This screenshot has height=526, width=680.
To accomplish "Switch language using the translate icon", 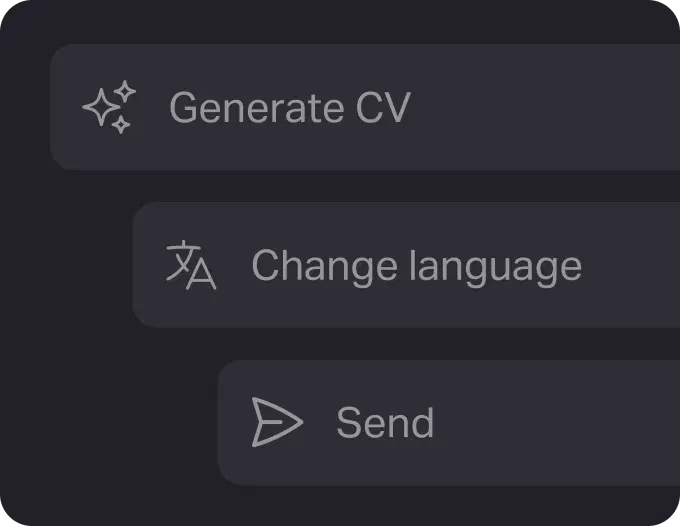I will tap(190, 265).
